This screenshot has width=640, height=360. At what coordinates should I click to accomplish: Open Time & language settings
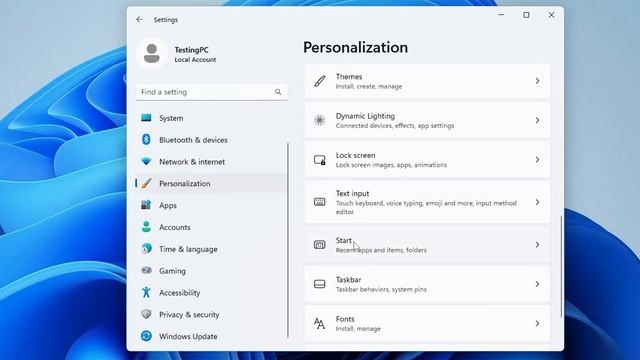[x=211, y=249]
